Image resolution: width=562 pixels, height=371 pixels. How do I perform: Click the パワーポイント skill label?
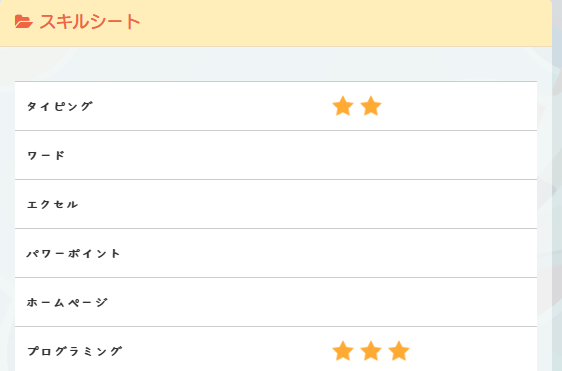coord(73,253)
